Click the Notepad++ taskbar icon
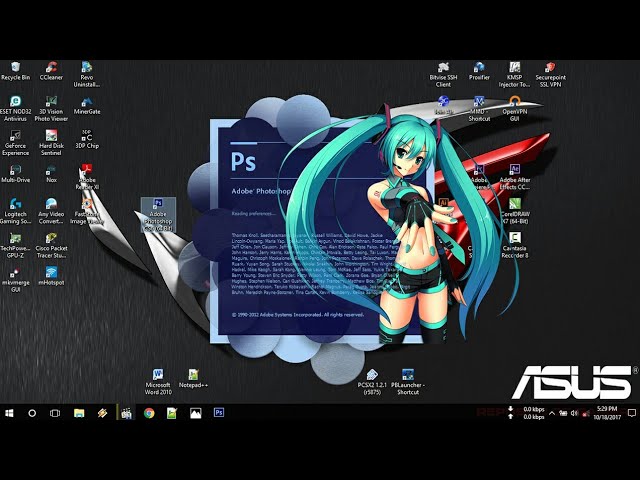The height and width of the screenshot is (480, 640). (x=172, y=413)
